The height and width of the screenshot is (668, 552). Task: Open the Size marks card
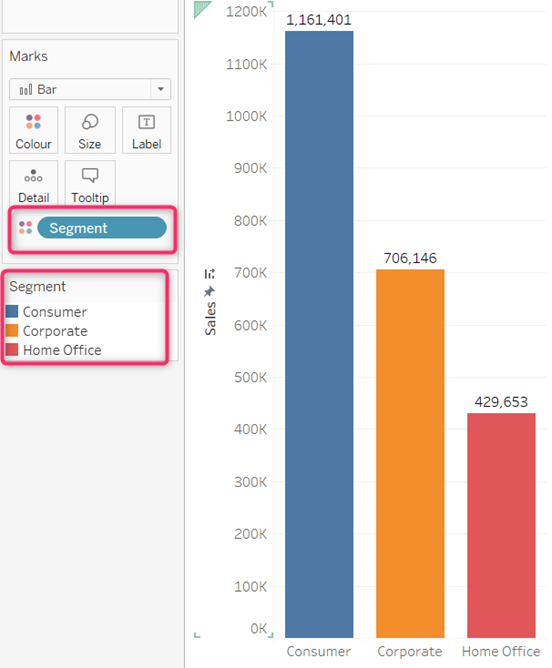[90, 130]
